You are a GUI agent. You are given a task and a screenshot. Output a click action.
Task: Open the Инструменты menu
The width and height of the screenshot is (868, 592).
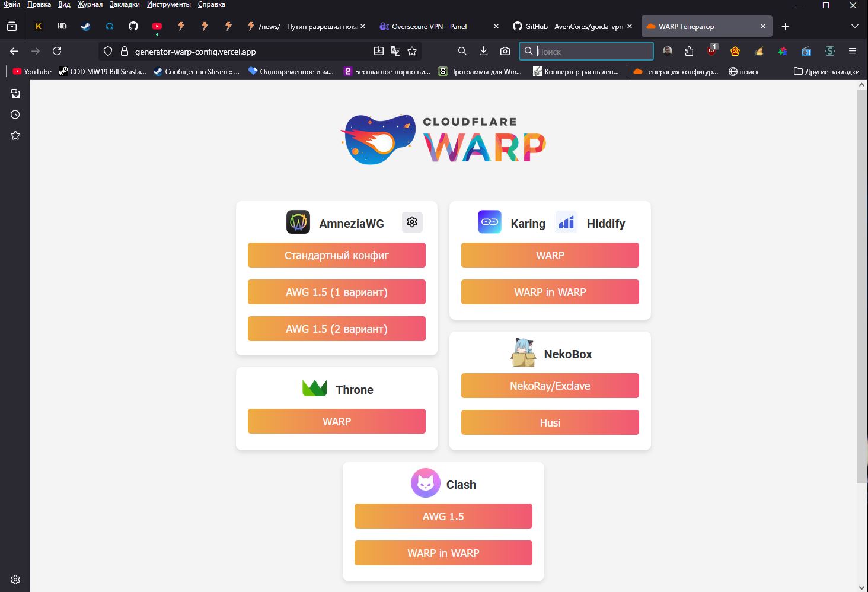[169, 4]
